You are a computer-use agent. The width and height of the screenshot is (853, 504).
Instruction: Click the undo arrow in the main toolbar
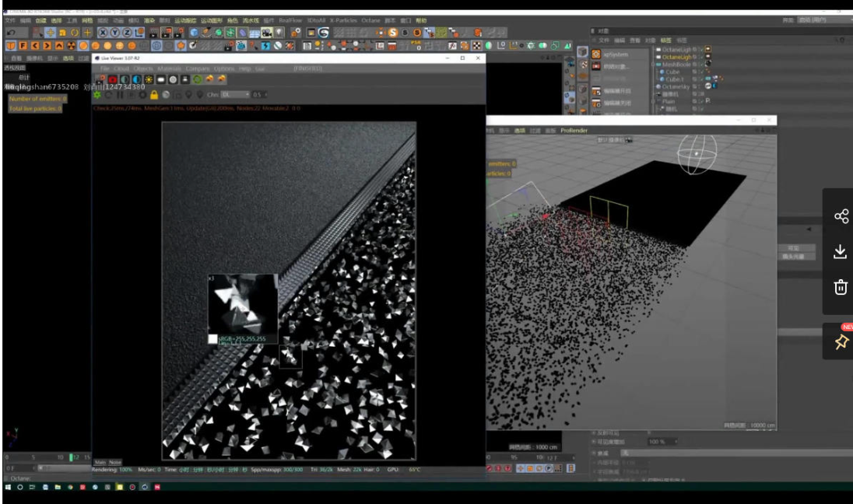click(x=11, y=33)
